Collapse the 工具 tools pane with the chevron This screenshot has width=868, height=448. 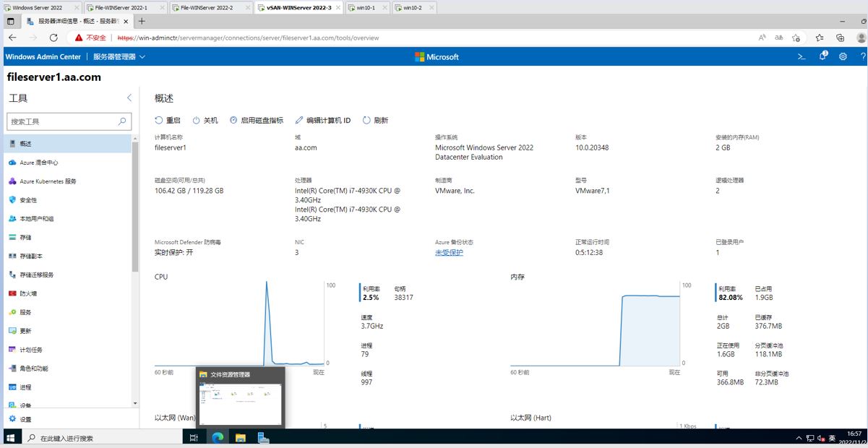(129, 97)
